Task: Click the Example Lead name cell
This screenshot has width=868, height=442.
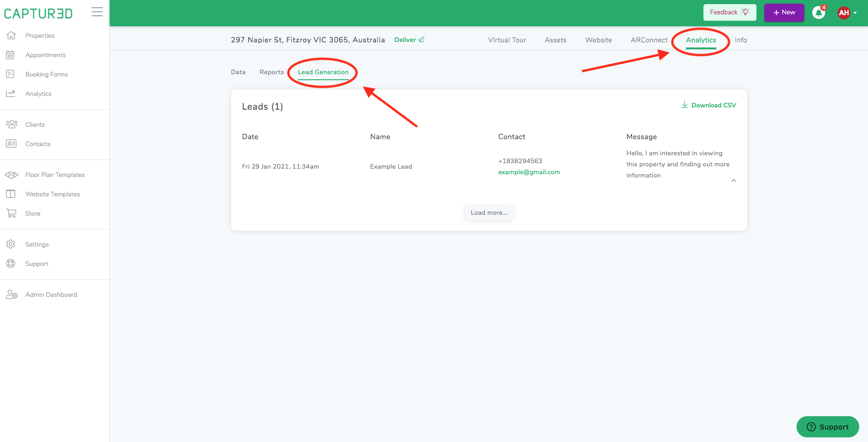Action: pyautogui.click(x=391, y=166)
